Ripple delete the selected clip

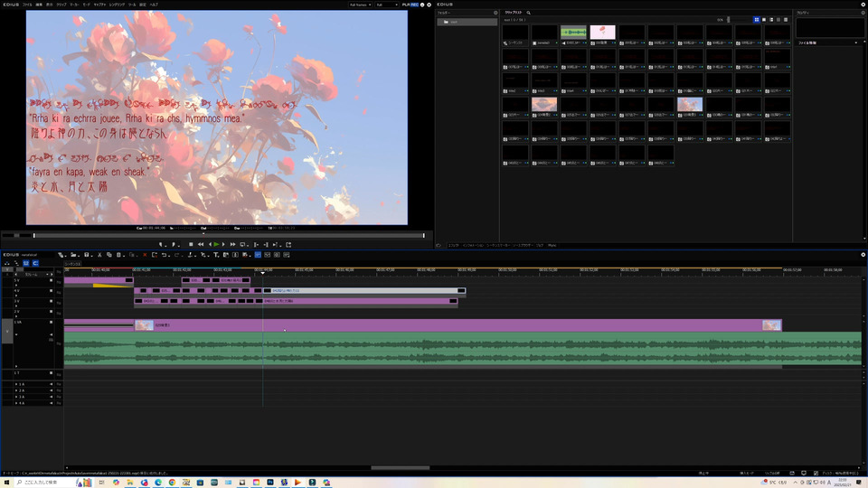tap(155, 255)
